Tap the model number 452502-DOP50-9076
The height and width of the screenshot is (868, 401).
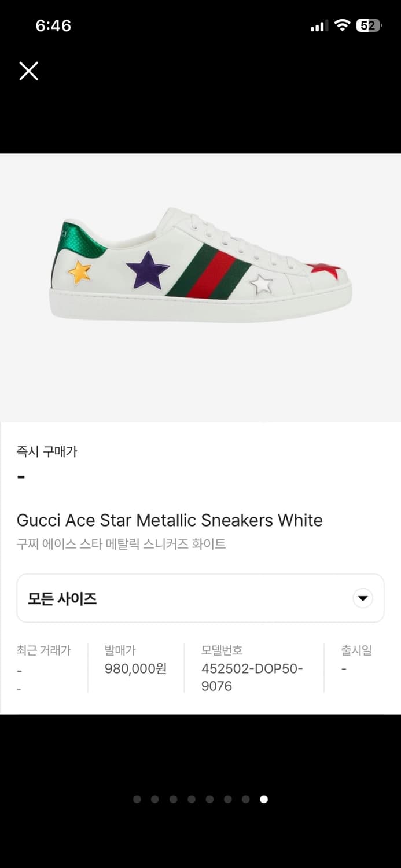[x=252, y=677]
